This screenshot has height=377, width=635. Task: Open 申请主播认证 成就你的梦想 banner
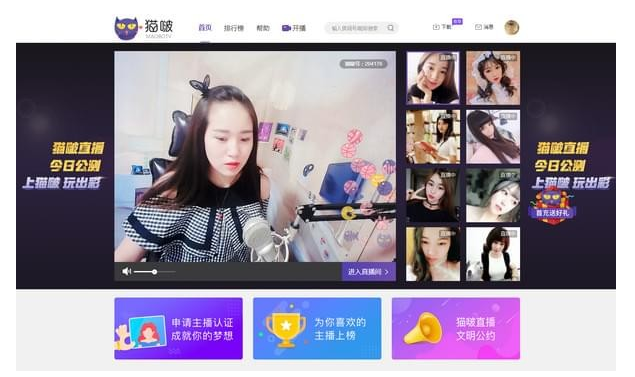coord(178,328)
